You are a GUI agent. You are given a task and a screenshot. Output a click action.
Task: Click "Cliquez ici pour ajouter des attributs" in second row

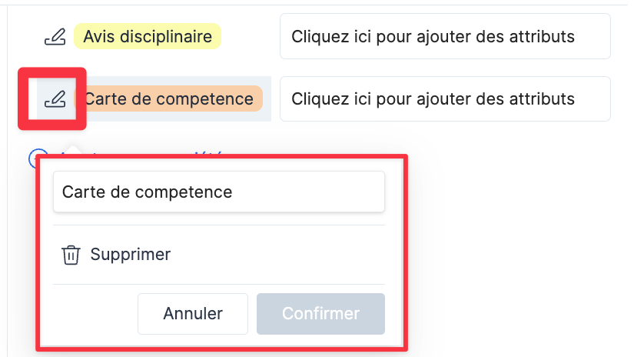click(433, 99)
